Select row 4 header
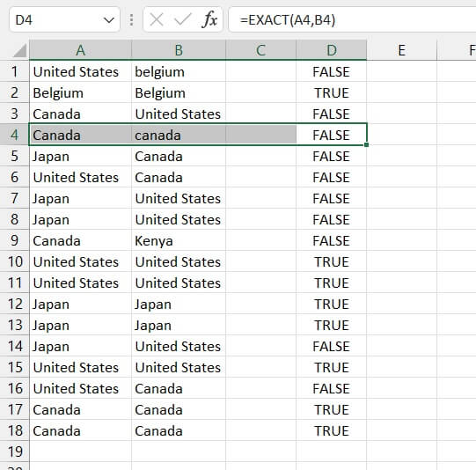Screen dimensions: 476x470 [x=15, y=135]
